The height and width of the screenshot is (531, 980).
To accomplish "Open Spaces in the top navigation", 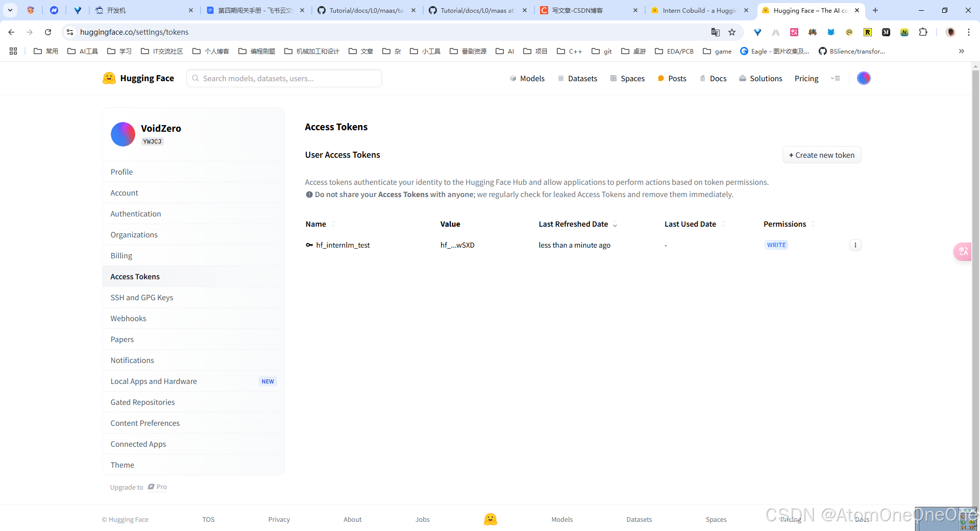I will [x=627, y=78].
